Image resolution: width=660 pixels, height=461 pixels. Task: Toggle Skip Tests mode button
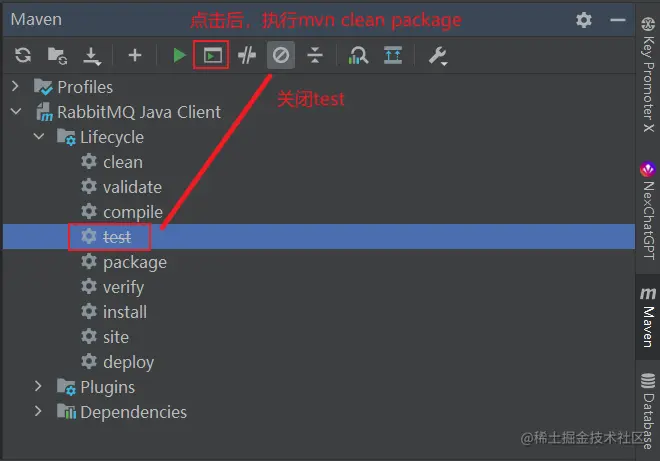tap(281, 55)
